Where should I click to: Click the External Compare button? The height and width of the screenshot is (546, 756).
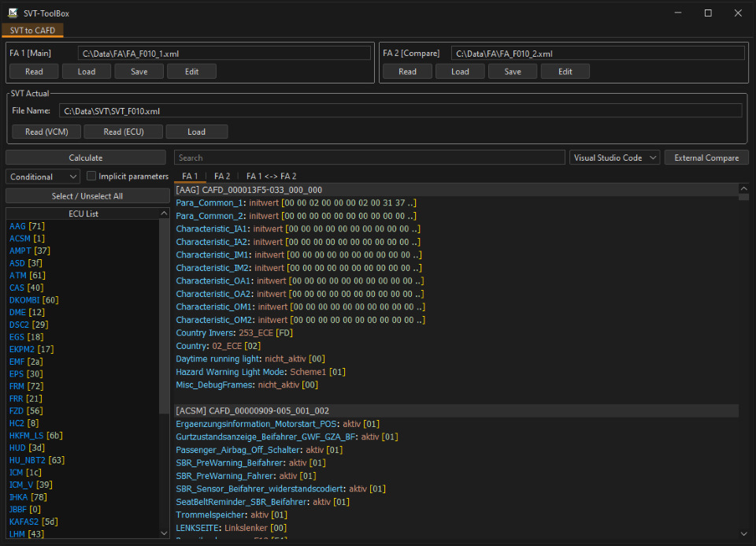click(706, 158)
